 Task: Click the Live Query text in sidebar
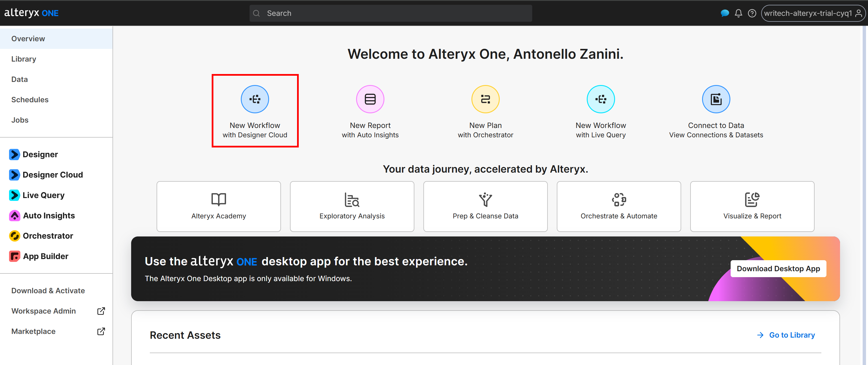click(44, 195)
